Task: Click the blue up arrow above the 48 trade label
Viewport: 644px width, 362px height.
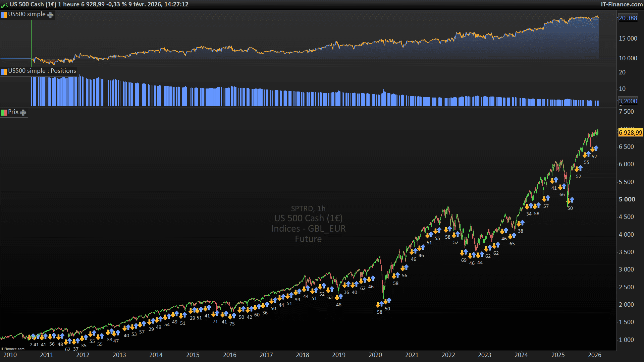Action: coord(340,296)
